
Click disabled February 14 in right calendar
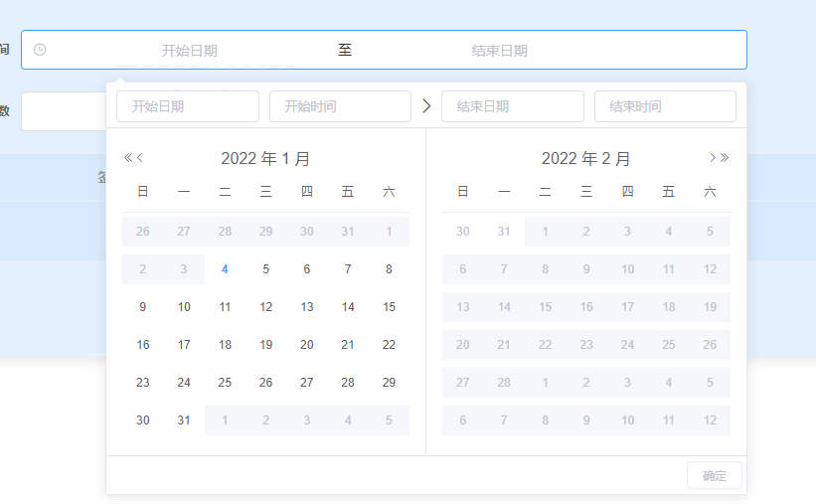click(504, 306)
